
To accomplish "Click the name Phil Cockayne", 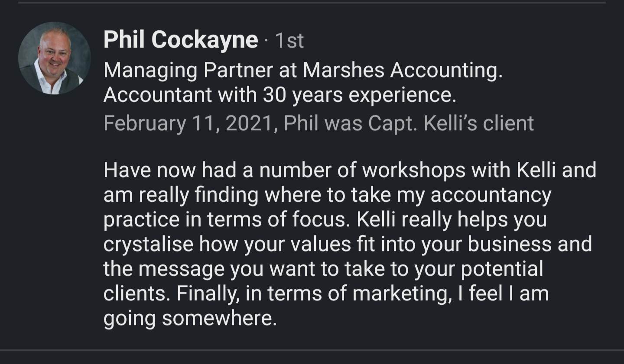I will coord(180,40).
